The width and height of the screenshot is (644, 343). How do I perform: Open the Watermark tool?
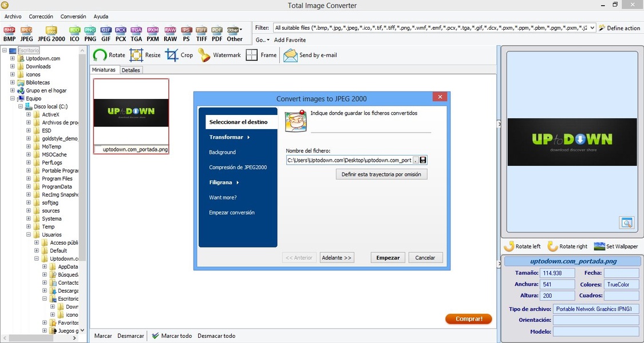(220, 55)
